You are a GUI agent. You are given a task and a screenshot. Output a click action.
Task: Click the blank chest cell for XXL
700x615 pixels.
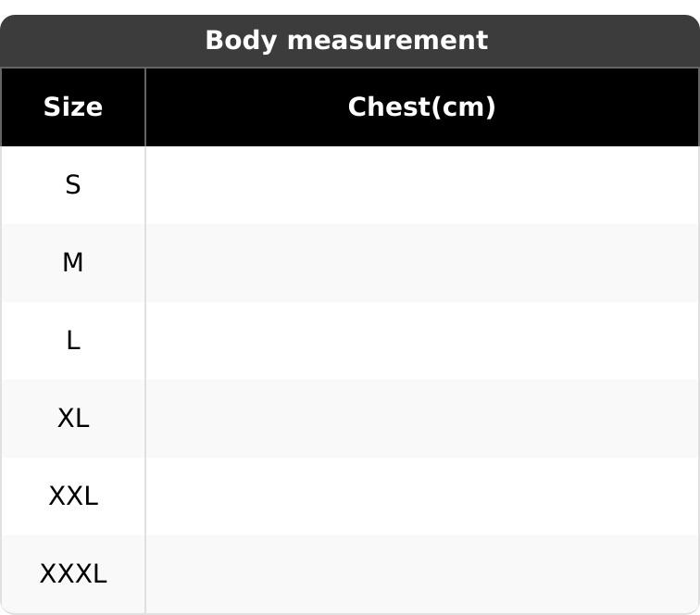pos(421,496)
